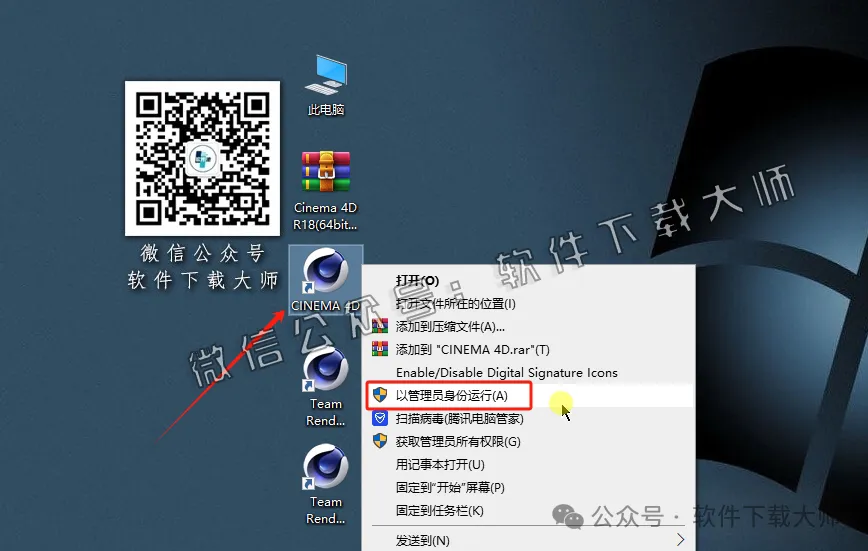Click the shield icon beside 获取管理员所有权限(G)

[380, 441]
